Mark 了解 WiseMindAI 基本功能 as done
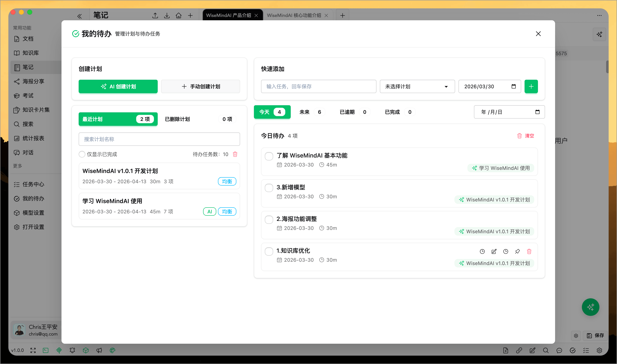This screenshot has width=617, height=364. 269,156
